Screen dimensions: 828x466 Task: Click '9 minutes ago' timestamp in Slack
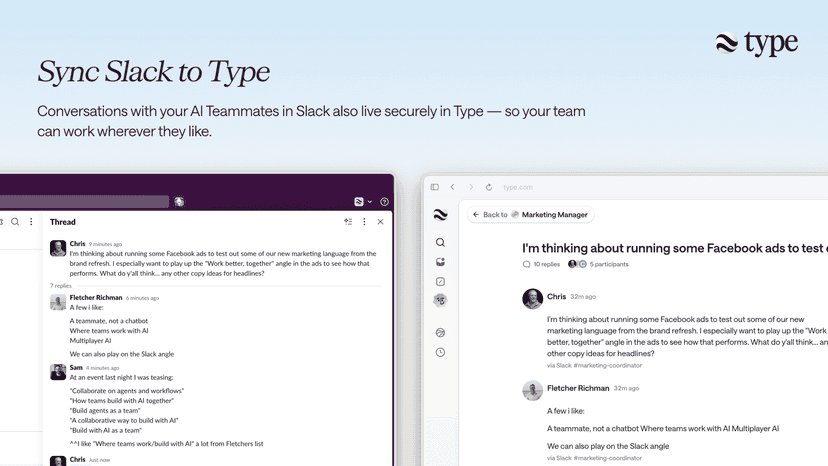pyautogui.click(x=105, y=244)
